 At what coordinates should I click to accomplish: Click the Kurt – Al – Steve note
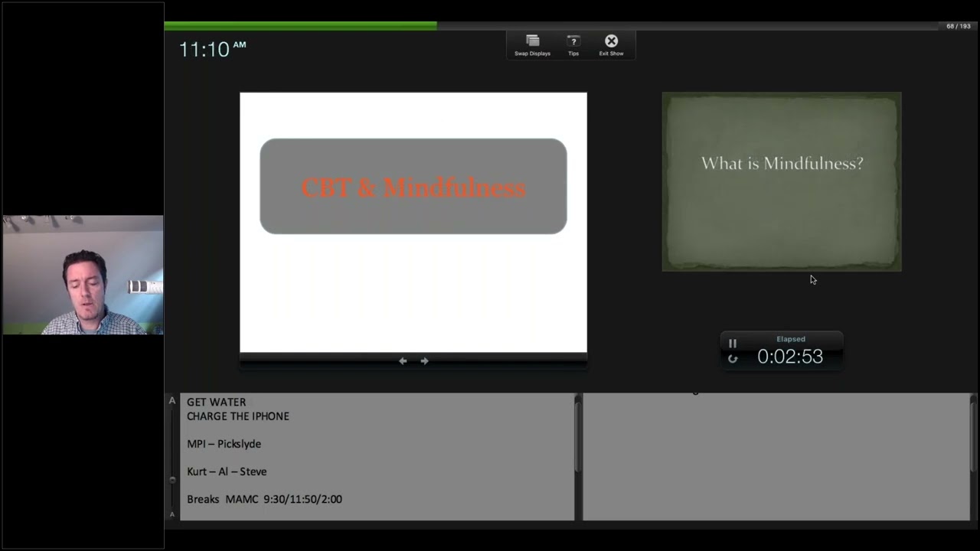(227, 471)
